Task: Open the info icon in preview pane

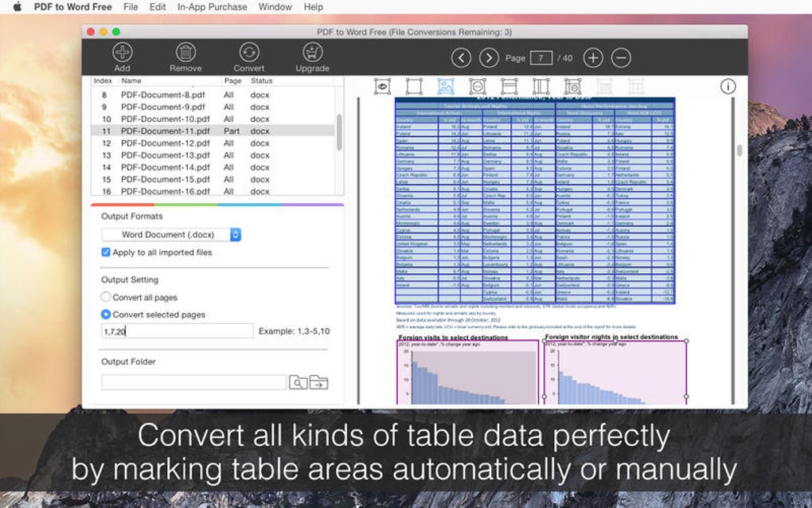Action: [x=728, y=86]
